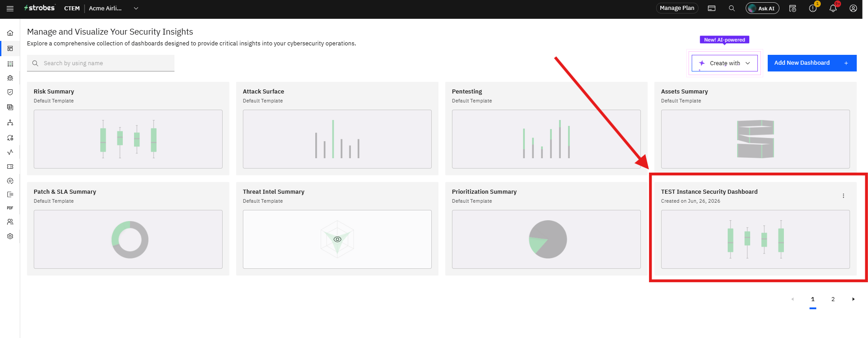Screen dimensions: 868x338
Task: Click the Search by using name field
Action: (x=101, y=63)
